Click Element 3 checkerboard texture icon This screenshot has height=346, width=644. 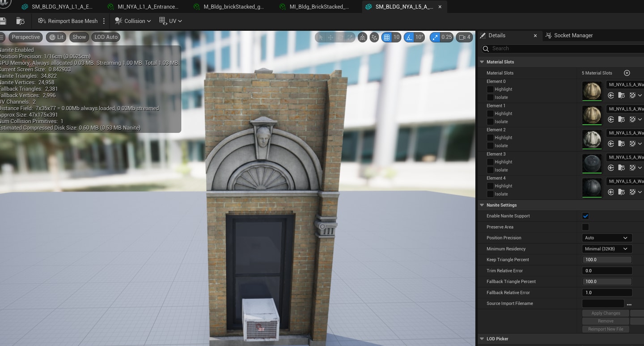[632, 168]
